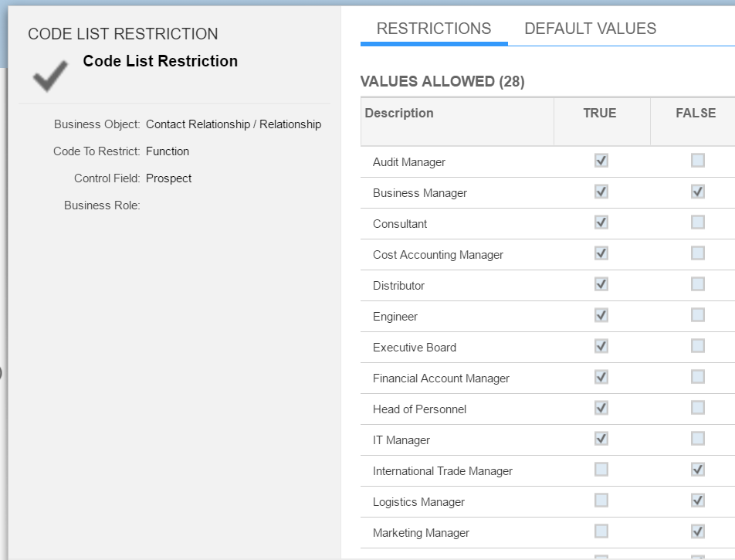This screenshot has height=560, width=735.
Task: Check TRUE for Marketing Manager
Action: coord(601,531)
